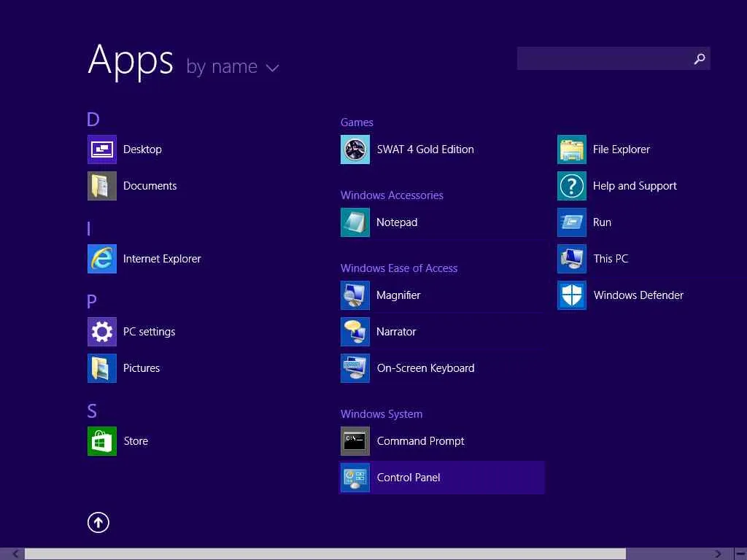Screen dimensions: 747x560
Task: Open the Control Panel icon
Action: [355, 478]
